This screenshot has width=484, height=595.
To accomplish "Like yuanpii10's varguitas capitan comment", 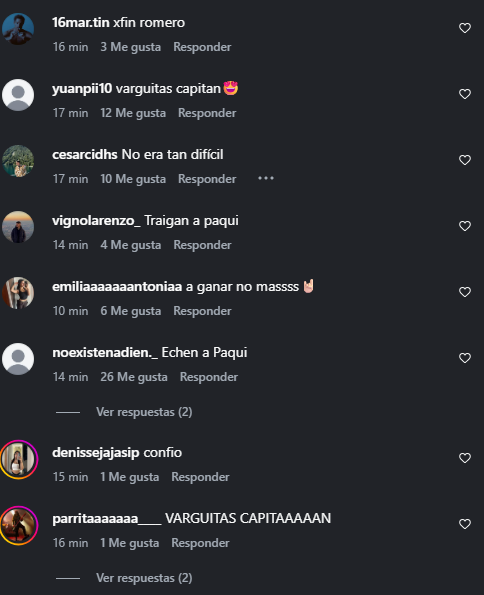I will point(465,94).
